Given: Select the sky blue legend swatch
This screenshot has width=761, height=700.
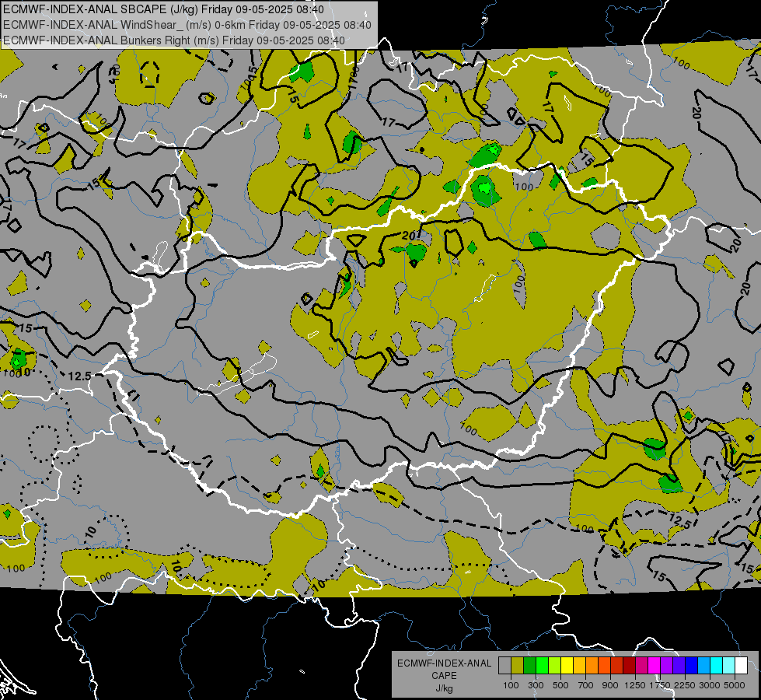Looking at the screenshot, I should 704,666.
